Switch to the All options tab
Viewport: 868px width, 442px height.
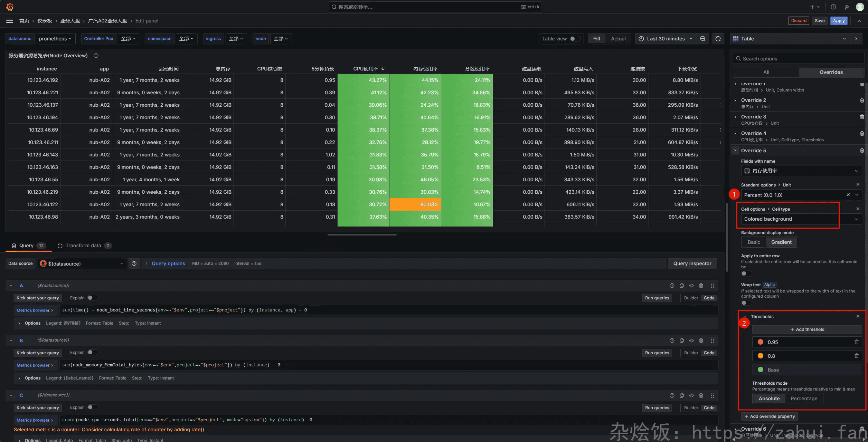(766, 72)
